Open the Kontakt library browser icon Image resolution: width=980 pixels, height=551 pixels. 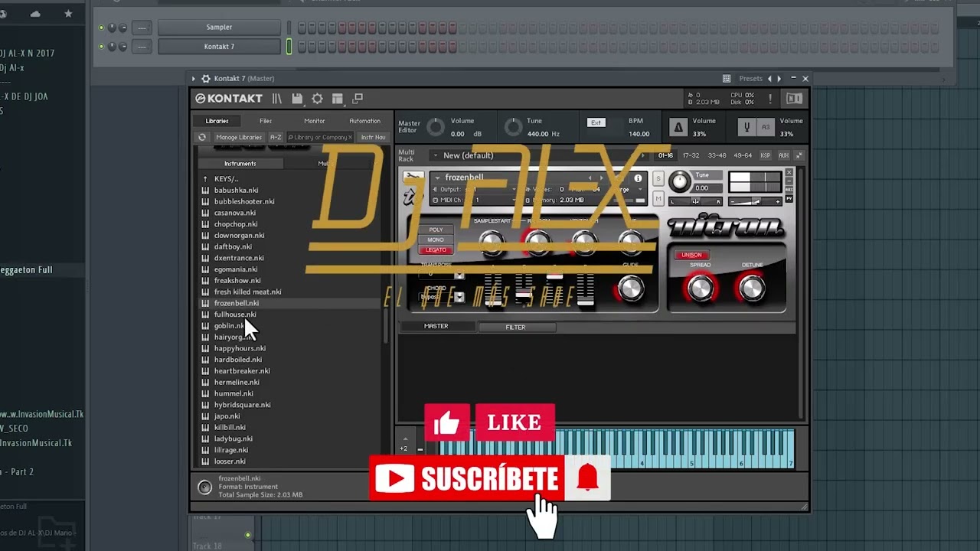click(x=277, y=99)
